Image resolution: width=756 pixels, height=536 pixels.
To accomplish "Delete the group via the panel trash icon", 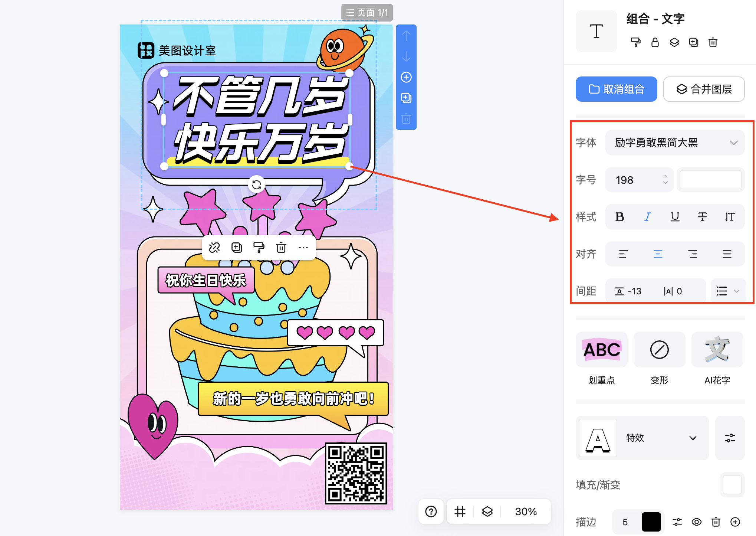I will 713,42.
